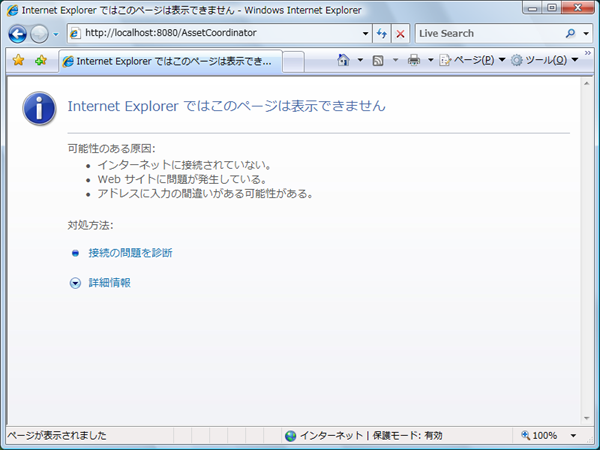
Task: Click the 可能性のある原因 heading text
Action: click(112, 148)
